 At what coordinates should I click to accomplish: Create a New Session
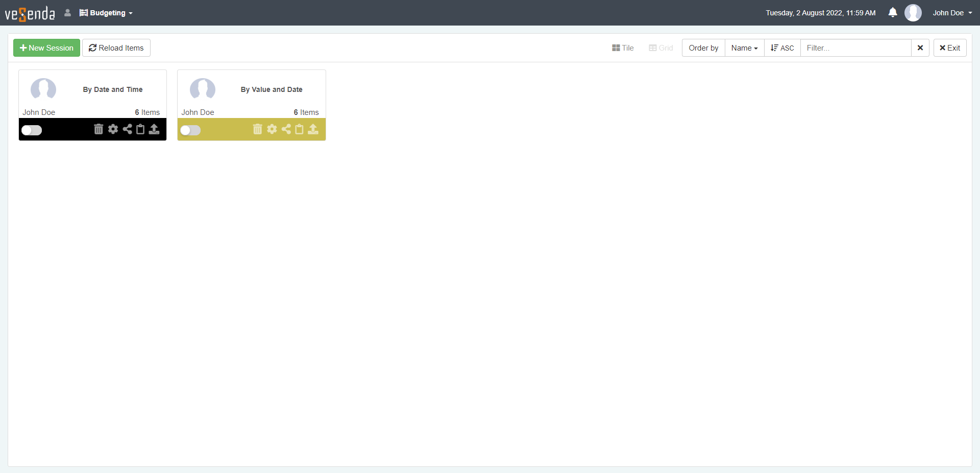[46, 48]
